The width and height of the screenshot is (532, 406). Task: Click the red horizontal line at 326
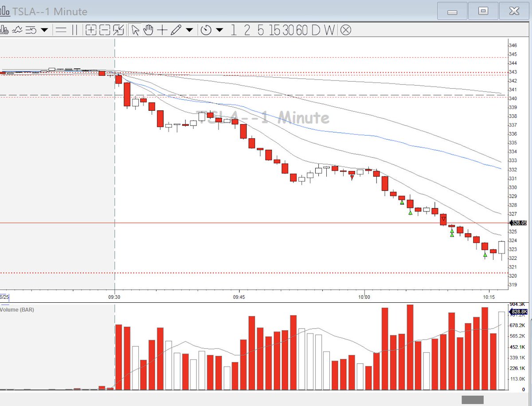click(255, 223)
